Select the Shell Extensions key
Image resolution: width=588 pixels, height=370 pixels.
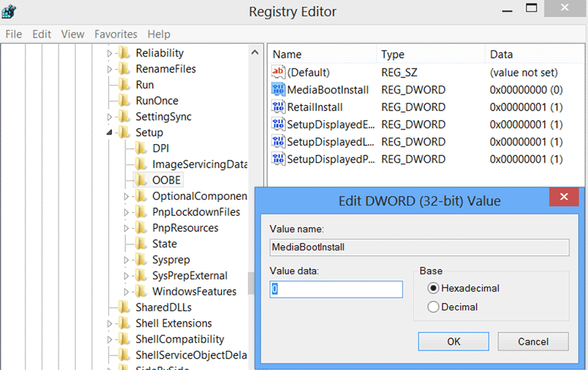(174, 323)
